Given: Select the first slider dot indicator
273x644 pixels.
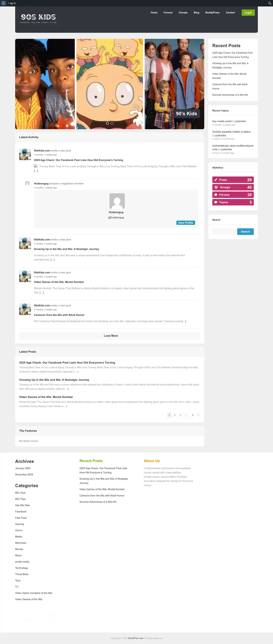Looking at the screenshot, I should tap(108, 123).
